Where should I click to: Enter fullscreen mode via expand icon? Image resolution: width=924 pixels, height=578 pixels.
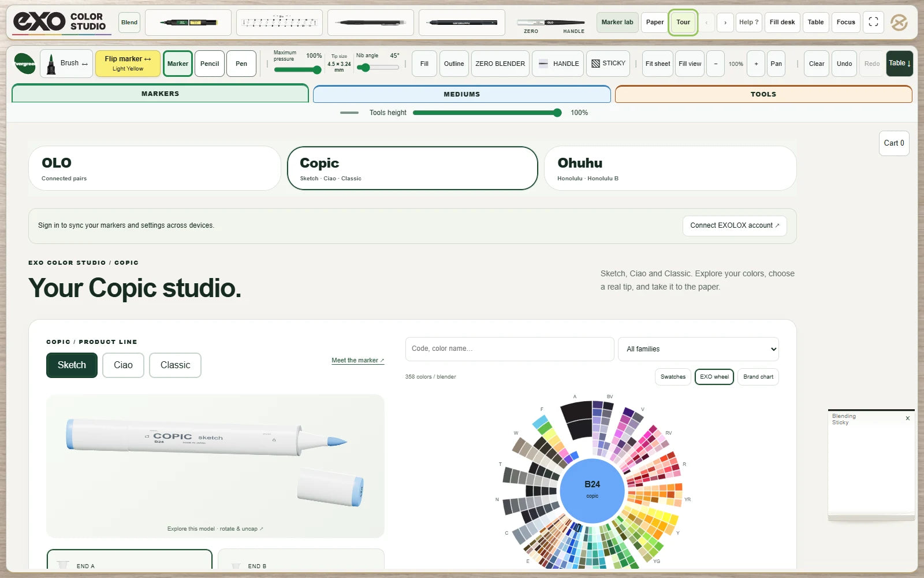(873, 22)
